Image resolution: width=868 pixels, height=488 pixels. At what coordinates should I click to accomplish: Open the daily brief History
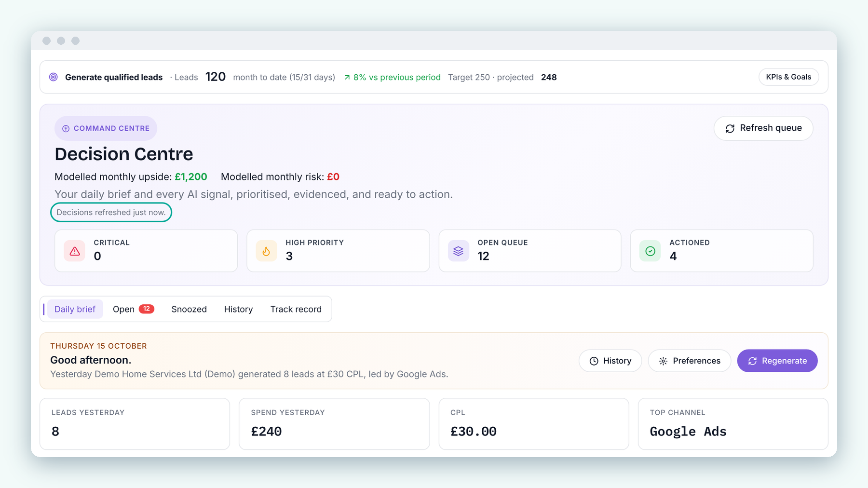pos(610,361)
